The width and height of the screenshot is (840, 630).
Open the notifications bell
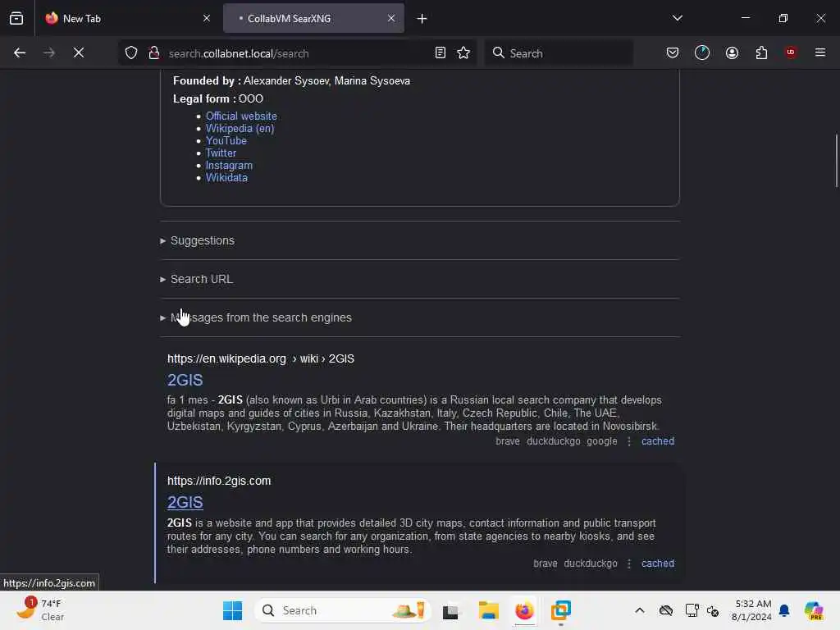(x=784, y=610)
